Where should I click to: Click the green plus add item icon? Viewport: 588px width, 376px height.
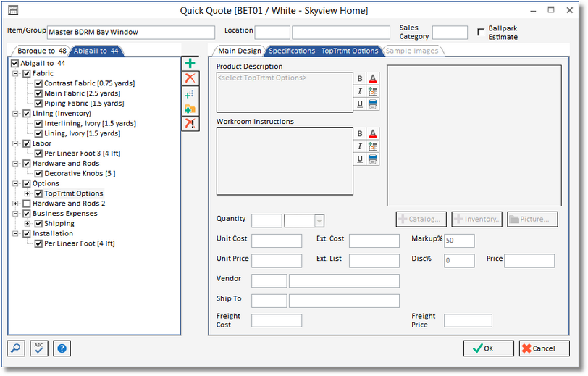coord(190,64)
